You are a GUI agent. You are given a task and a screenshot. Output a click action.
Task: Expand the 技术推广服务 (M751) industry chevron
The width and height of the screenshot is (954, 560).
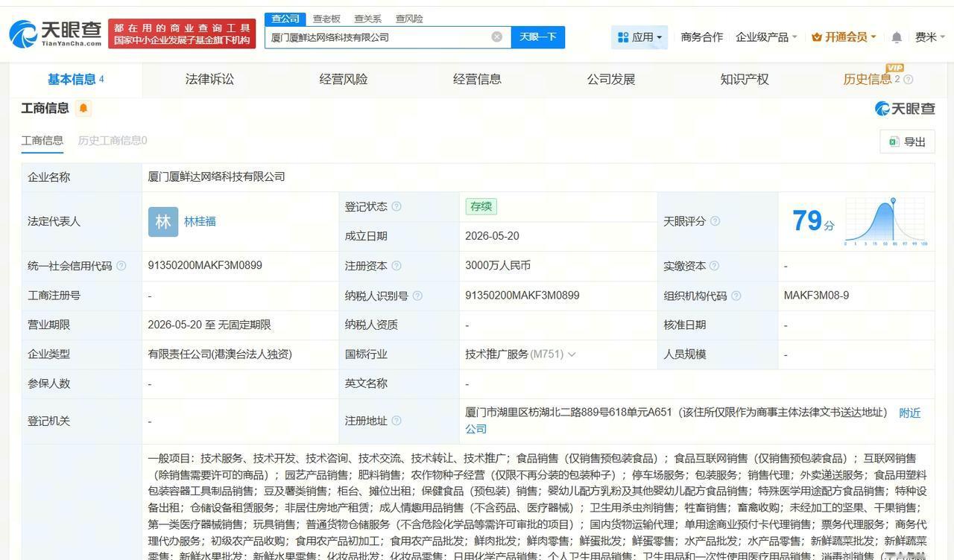572,354
